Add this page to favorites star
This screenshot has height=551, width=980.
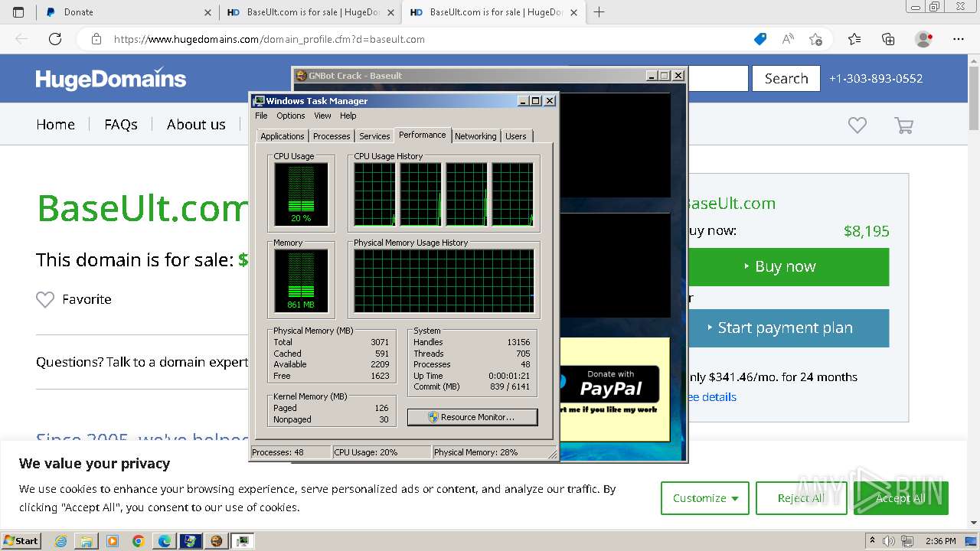(816, 39)
